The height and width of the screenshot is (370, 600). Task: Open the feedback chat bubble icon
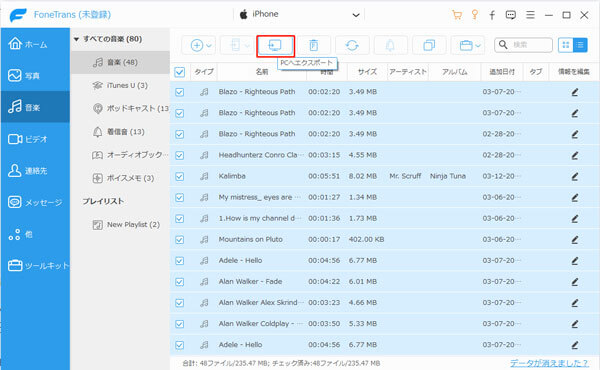tap(510, 15)
